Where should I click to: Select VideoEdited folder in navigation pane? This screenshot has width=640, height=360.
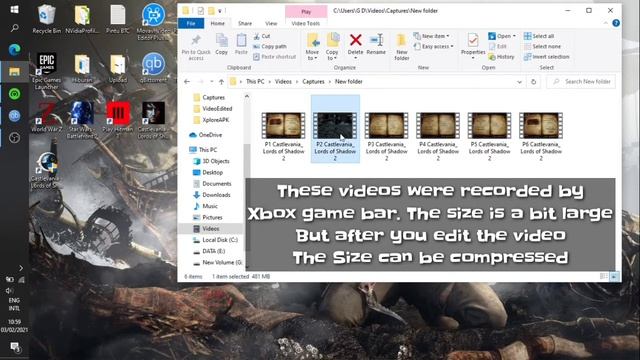coord(217,109)
